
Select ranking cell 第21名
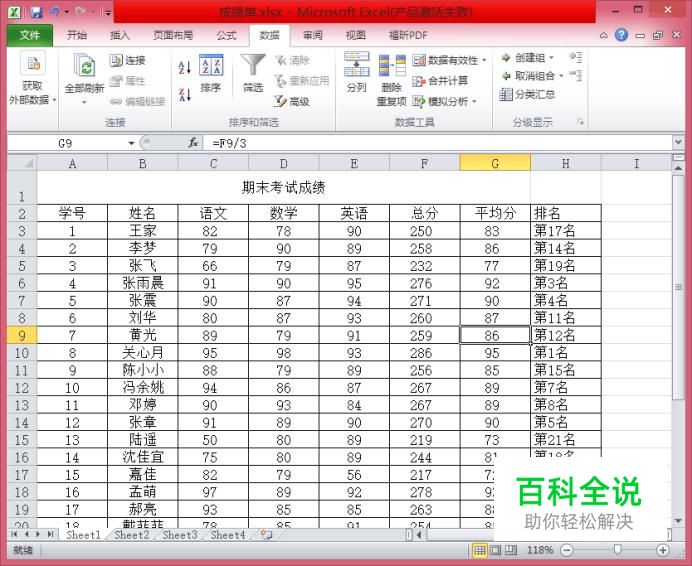tap(566, 440)
